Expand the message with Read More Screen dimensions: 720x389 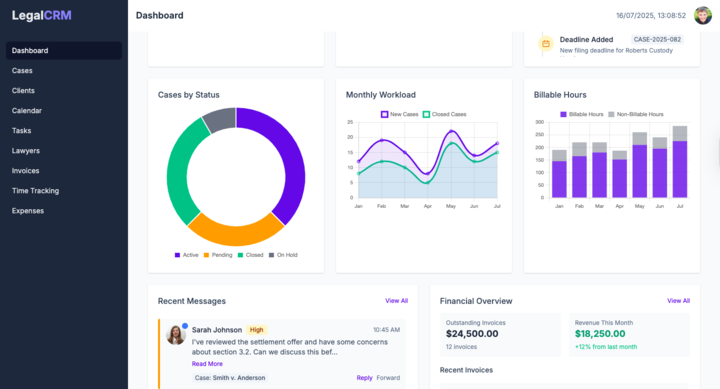point(207,364)
